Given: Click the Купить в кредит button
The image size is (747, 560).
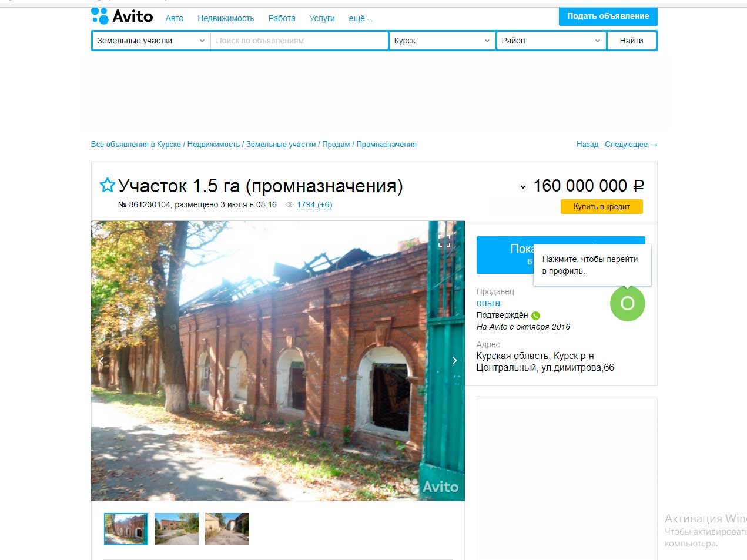Looking at the screenshot, I should [601, 206].
